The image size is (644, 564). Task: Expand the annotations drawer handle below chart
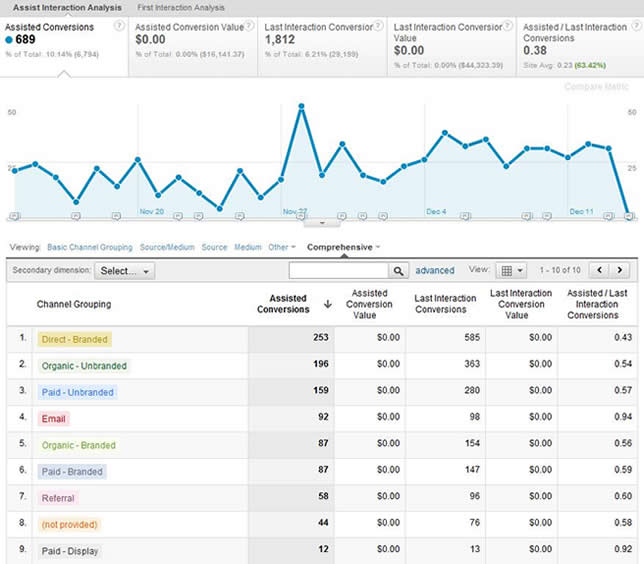point(322,223)
